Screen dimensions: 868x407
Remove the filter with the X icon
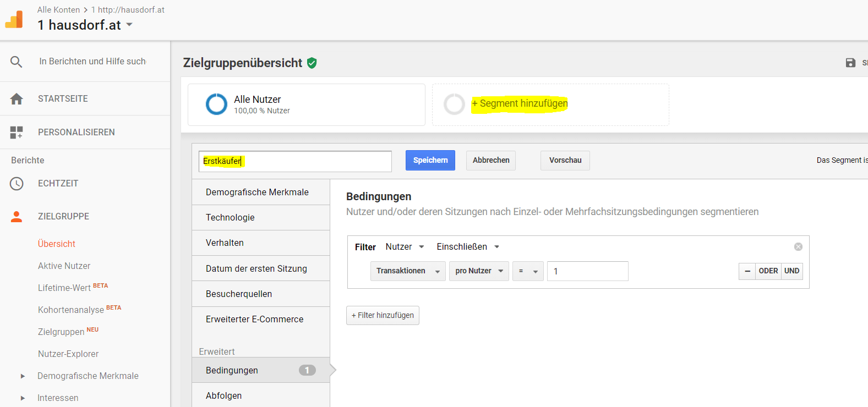click(x=798, y=247)
